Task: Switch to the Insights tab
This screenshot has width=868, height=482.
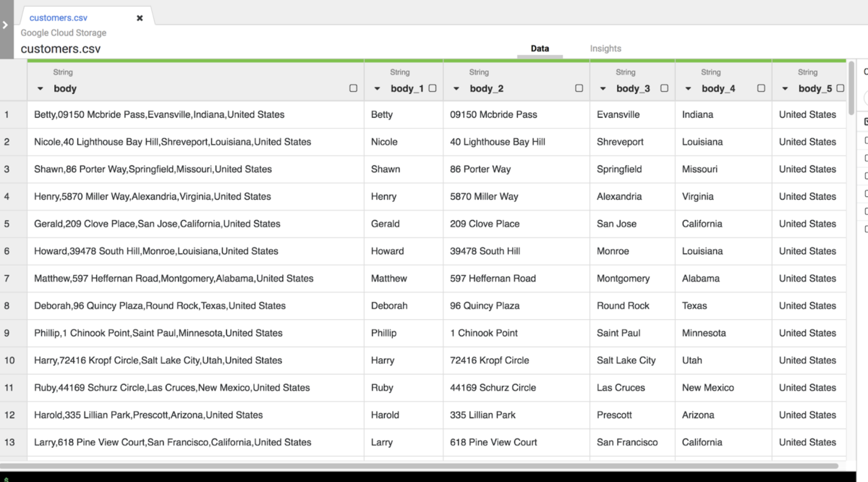Action: tap(605, 48)
